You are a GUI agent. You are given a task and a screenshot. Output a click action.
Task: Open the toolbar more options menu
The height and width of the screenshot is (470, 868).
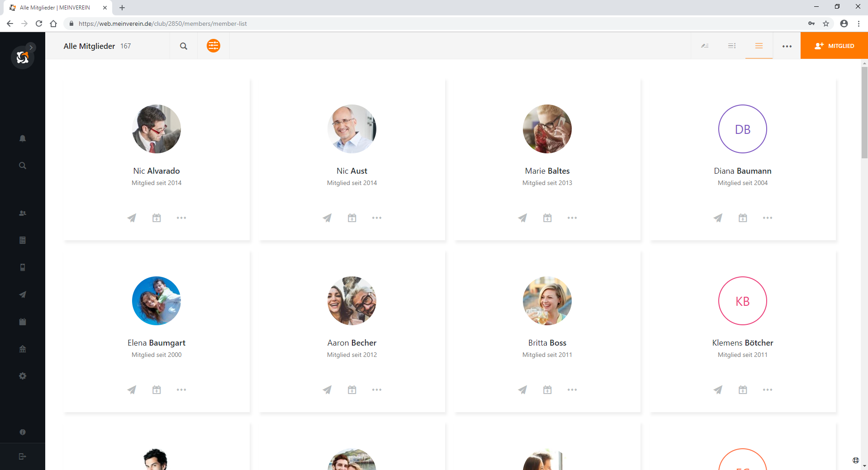point(787,46)
